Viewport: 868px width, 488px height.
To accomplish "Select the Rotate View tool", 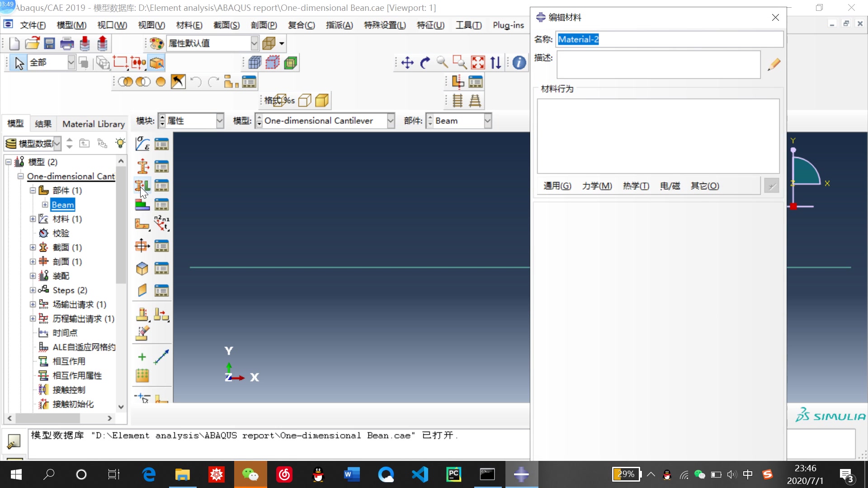I will click(x=425, y=62).
